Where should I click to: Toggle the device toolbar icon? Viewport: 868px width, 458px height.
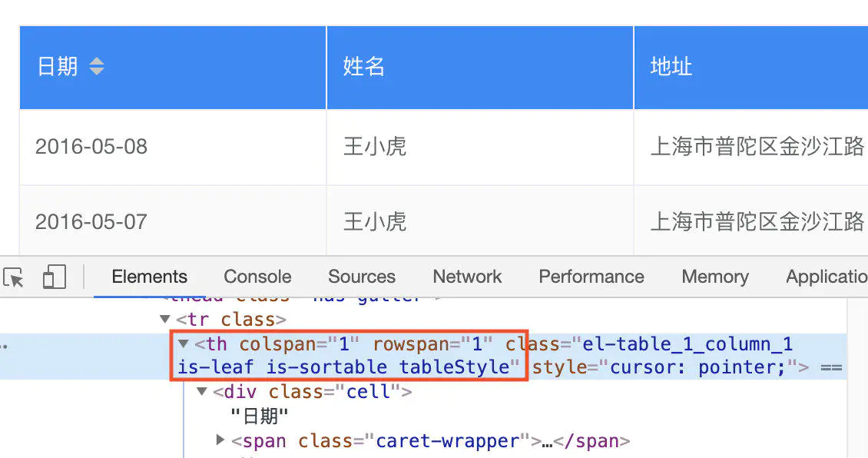54,276
